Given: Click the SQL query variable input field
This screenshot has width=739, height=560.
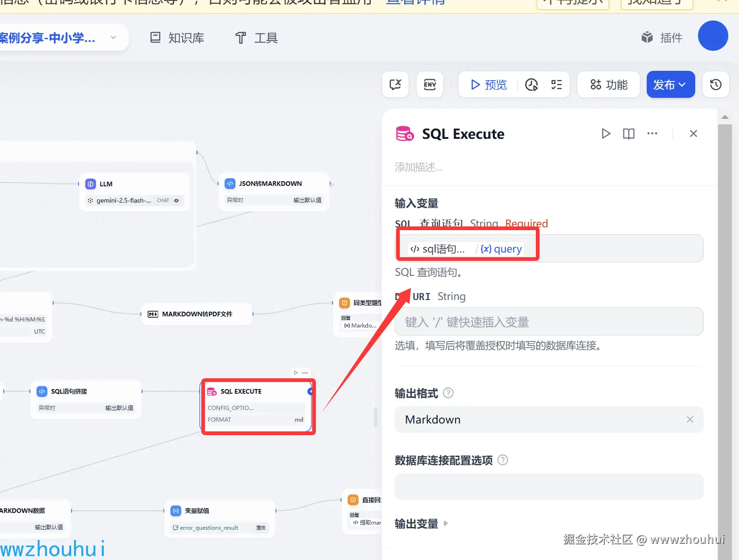Looking at the screenshot, I should pyautogui.click(x=549, y=248).
